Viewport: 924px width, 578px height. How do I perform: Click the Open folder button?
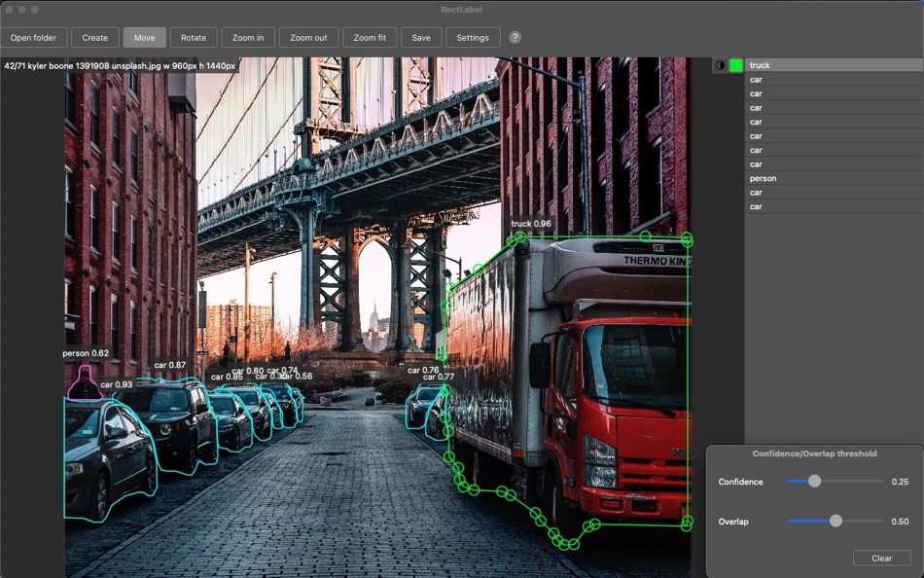pyautogui.click(x=34, y=37)
